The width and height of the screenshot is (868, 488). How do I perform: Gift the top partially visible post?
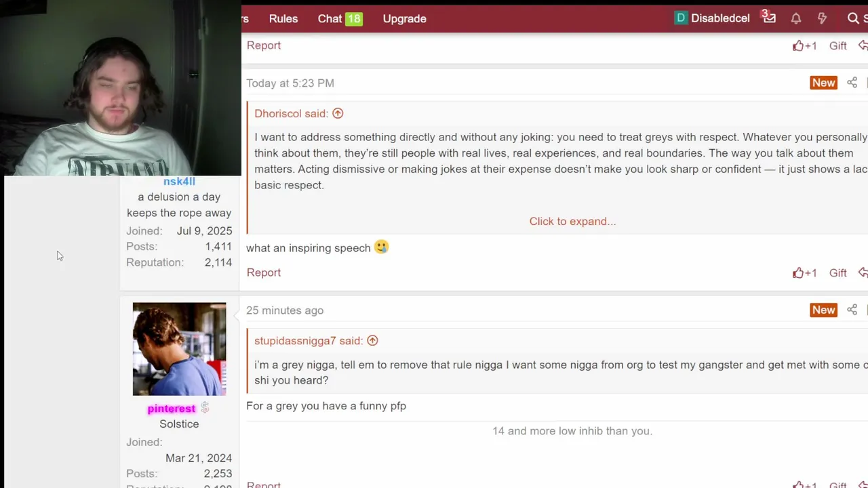[x=837, y=45]
